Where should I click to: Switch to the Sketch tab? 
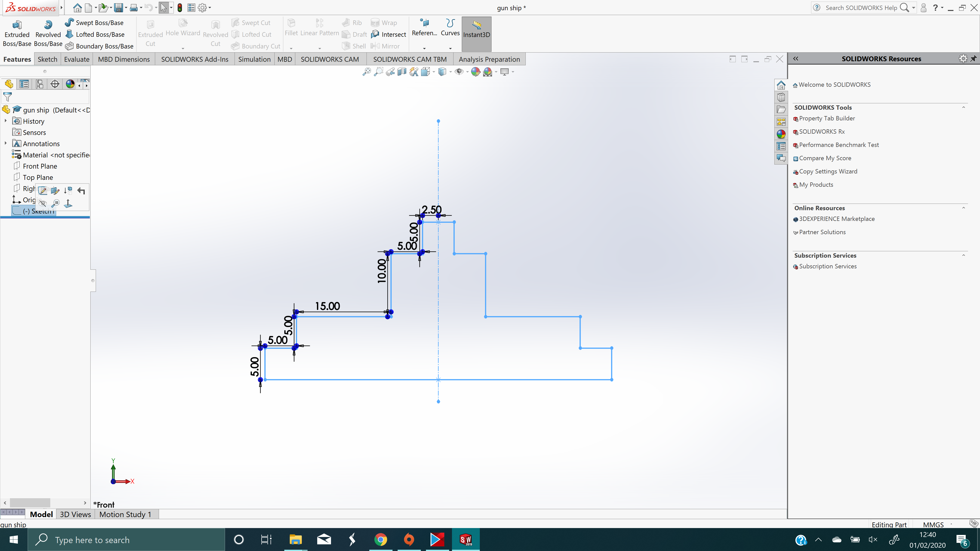coord(47,59)
